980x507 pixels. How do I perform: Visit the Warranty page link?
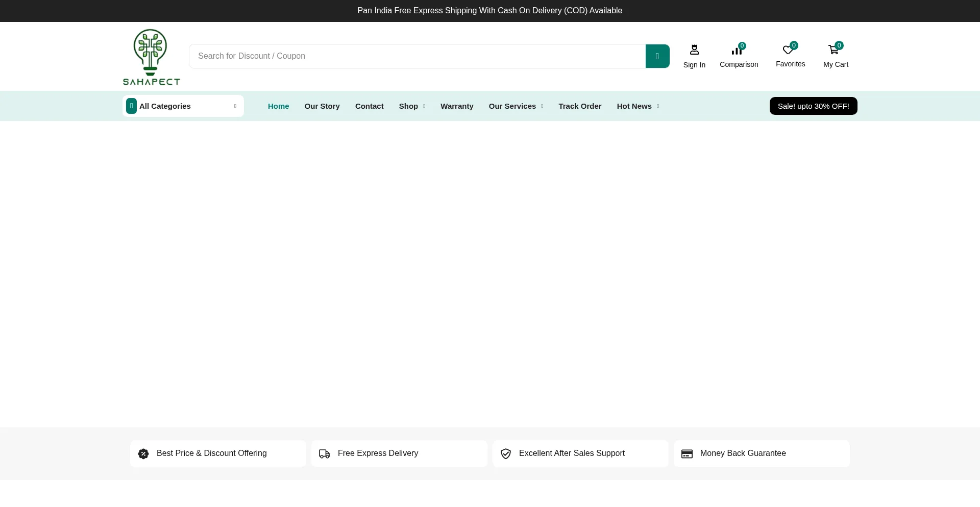[x=457, y=106]
